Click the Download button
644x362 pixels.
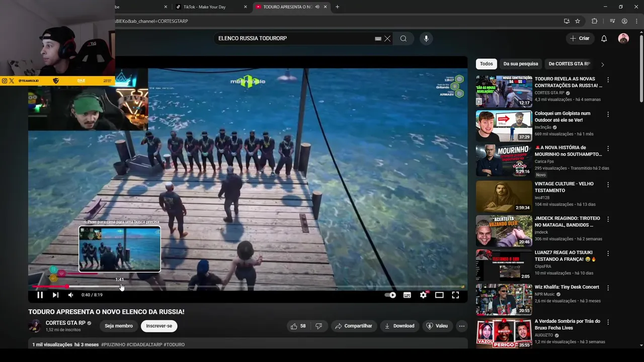coord(399,326)
